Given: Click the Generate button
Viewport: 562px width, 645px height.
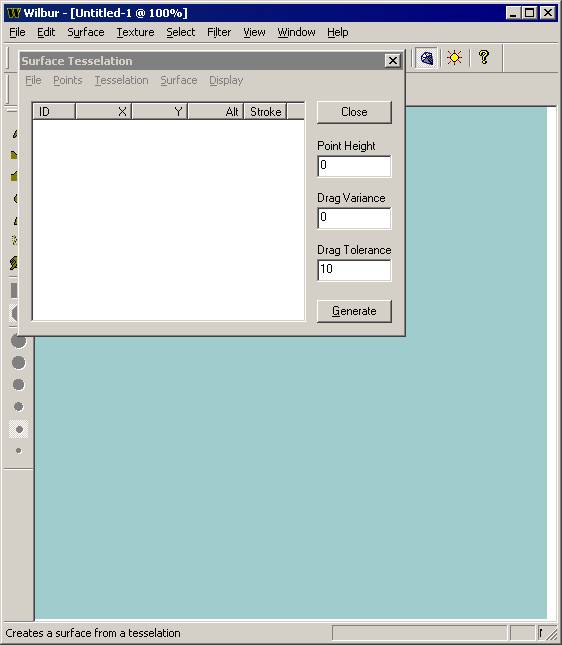Looking at the screenshot, I should click(354, 311).
